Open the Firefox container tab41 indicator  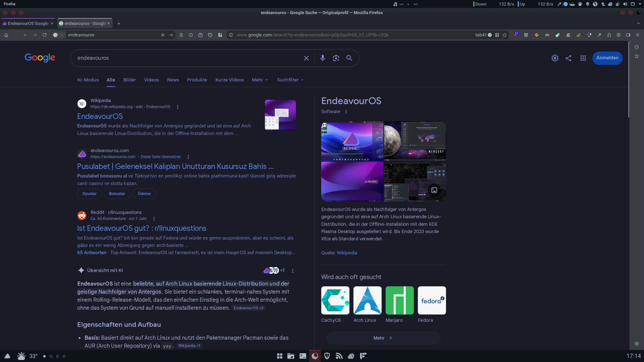(x=483, y=35)
